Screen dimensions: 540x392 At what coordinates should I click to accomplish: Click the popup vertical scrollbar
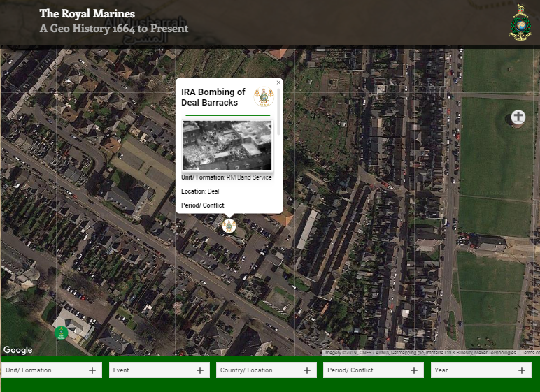278,112
